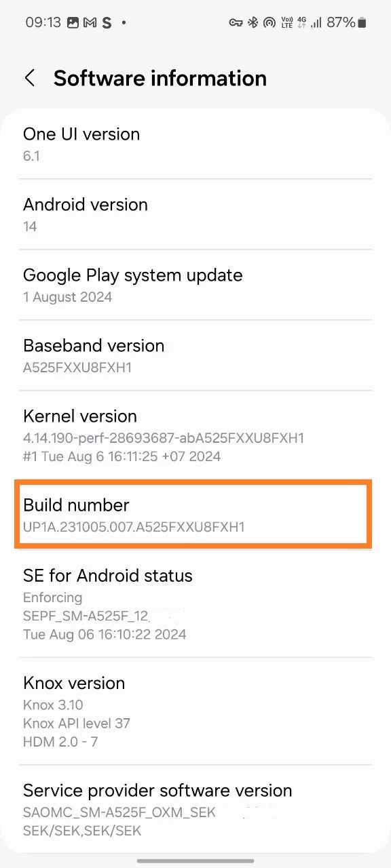
Task: Tap the Kernel version row
Action: click(195, 435)
